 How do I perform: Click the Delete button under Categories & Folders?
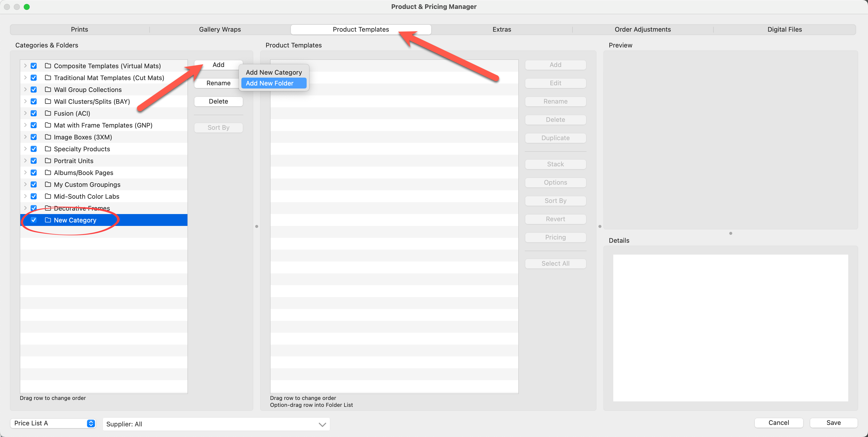coord(218,101)
